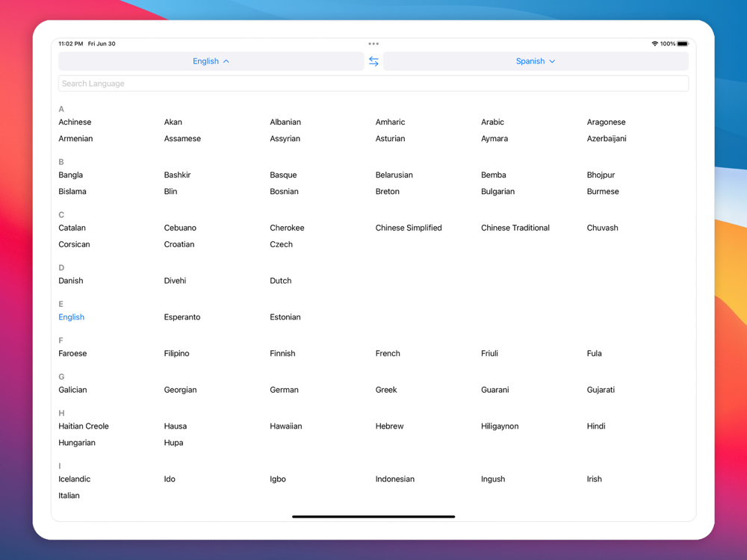
Task: Select Greek language
Action: (386, 390)
